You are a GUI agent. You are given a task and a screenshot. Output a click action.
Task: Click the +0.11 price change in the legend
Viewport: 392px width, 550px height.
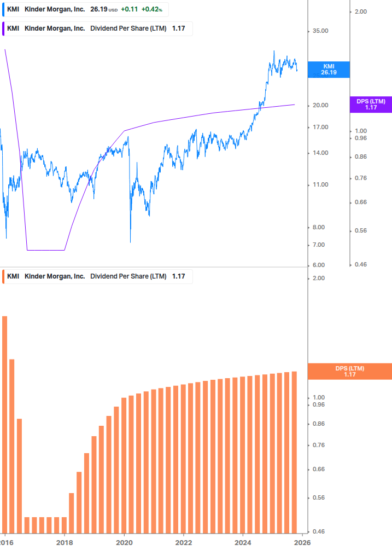(129, 9)
